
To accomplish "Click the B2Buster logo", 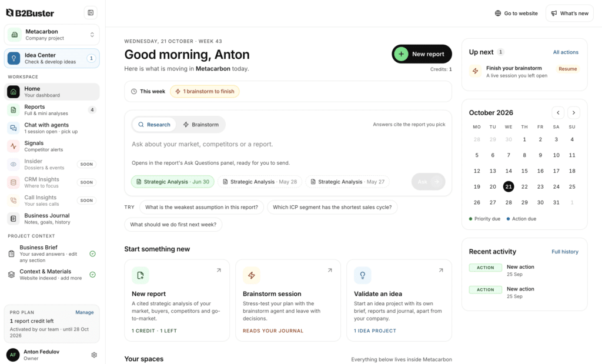I will [x=30, y=13].
